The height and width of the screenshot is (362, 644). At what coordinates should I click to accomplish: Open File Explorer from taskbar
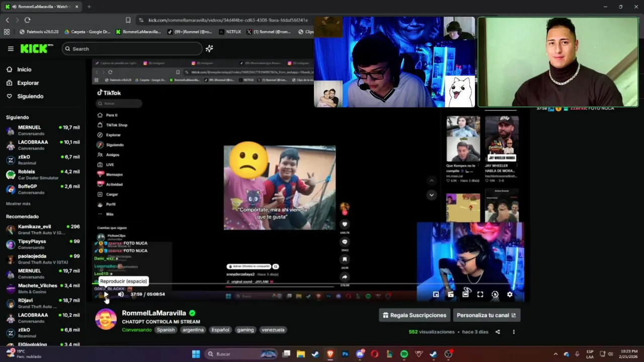click(x=300, y=354)
